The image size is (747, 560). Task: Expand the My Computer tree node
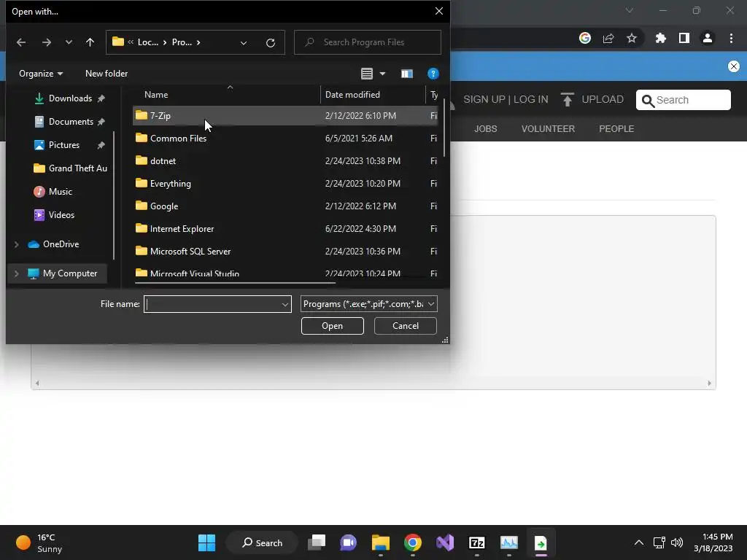(x=17, y=273)
